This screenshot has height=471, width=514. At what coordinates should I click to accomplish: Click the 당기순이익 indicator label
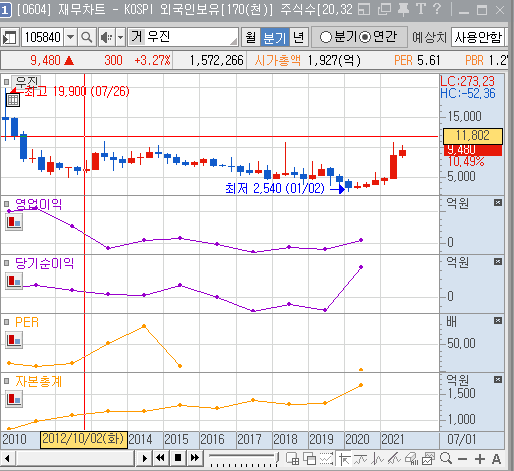44,263
